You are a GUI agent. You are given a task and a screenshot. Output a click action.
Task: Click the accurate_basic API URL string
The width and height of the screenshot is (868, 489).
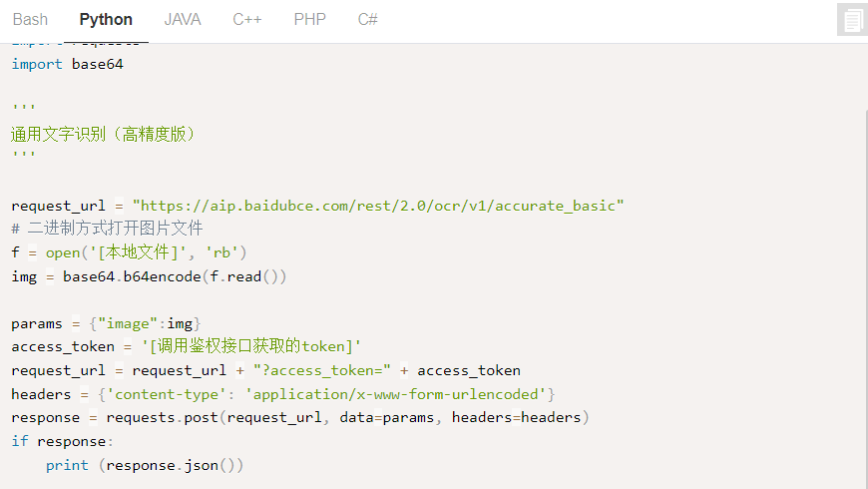[x=378, y=206]
